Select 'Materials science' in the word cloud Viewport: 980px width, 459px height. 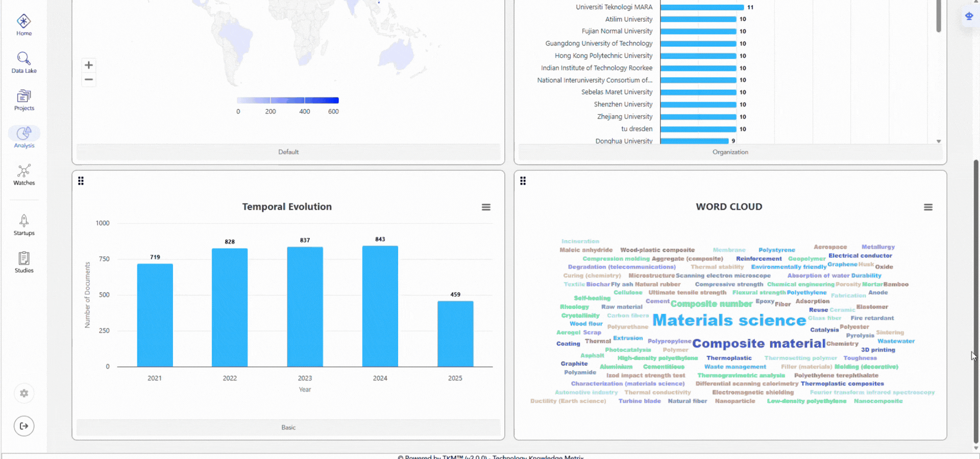[x=729, y=320]
